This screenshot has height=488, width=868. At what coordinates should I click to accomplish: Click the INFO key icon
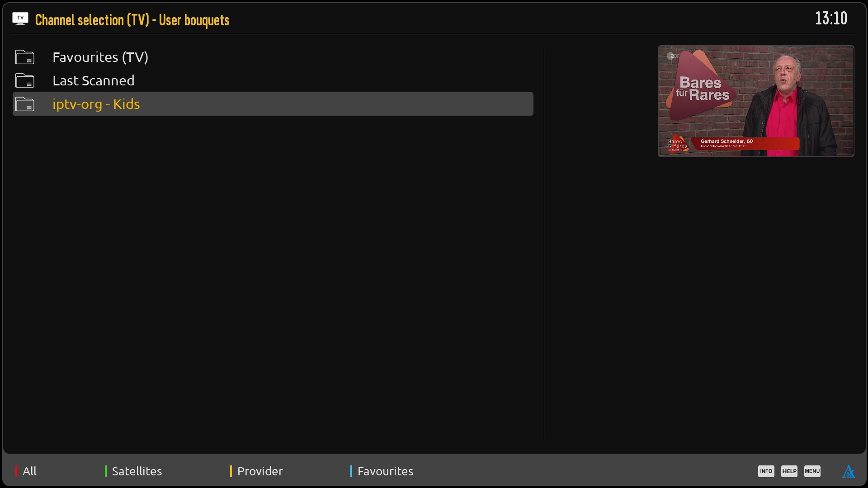click(766, 471)
